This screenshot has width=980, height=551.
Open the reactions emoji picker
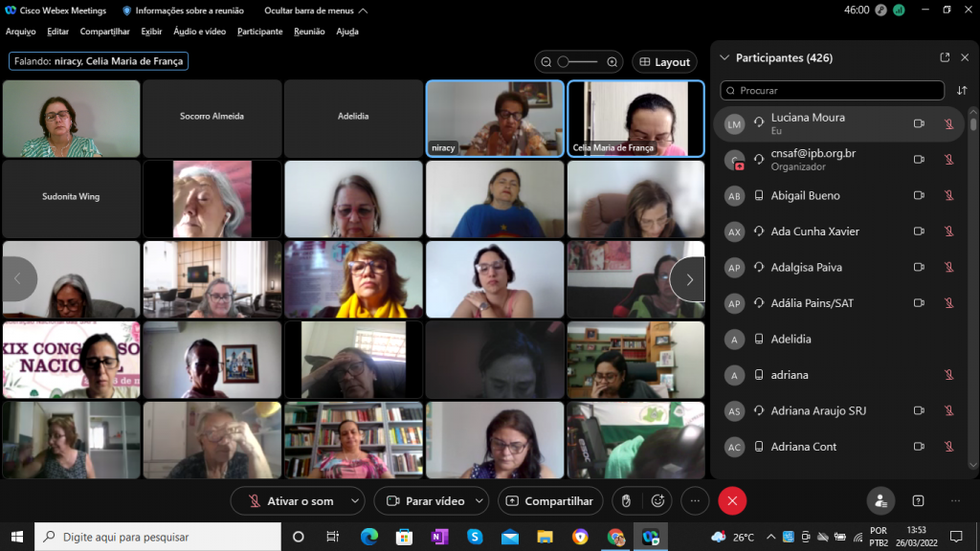click(x=657, y=500)
